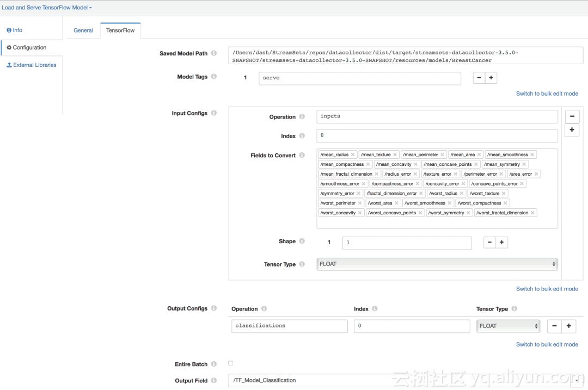This screenshot has height=390, width=588.
Task: Add another input config with plus button
Action: (572, 129)
